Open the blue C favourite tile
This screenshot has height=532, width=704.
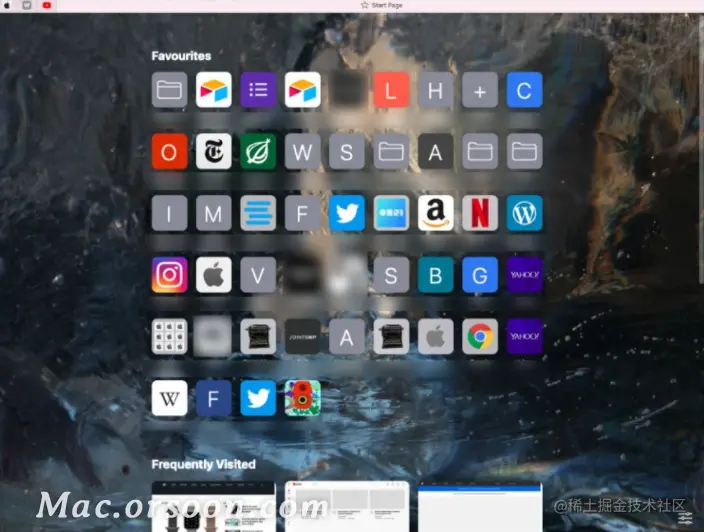[x=524, y=90]
